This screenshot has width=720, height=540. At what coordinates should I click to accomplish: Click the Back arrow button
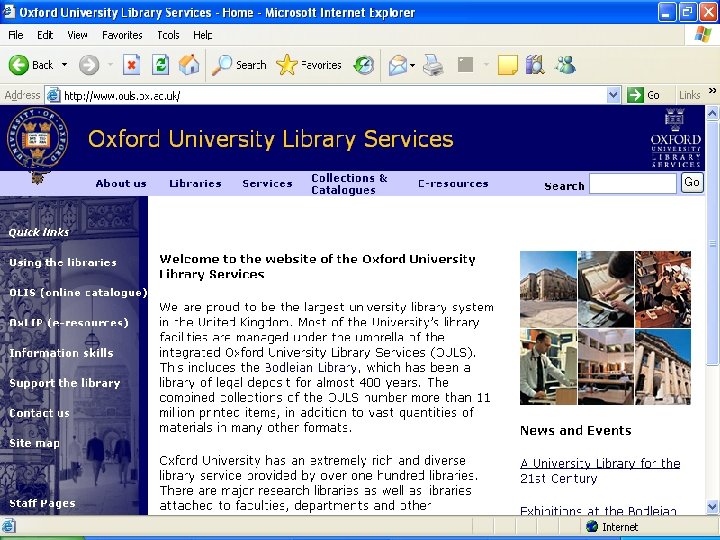[x=19, y=65]
